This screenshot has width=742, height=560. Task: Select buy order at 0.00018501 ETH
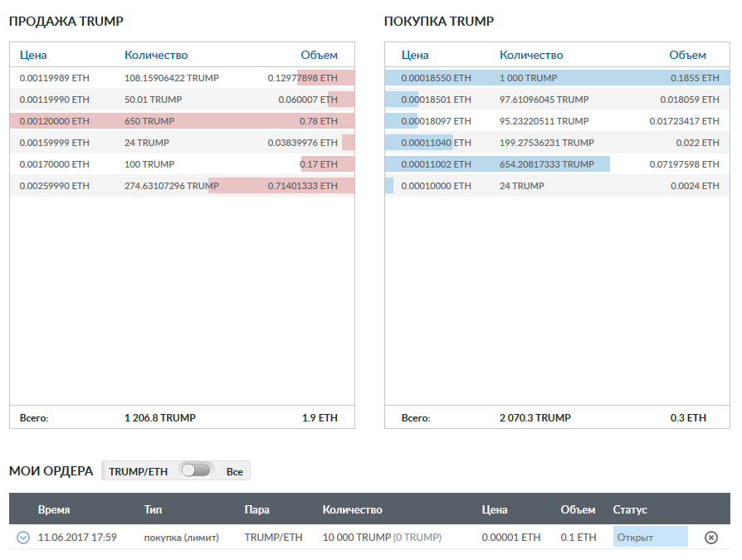pyautogui.click(x=557, y=100)
